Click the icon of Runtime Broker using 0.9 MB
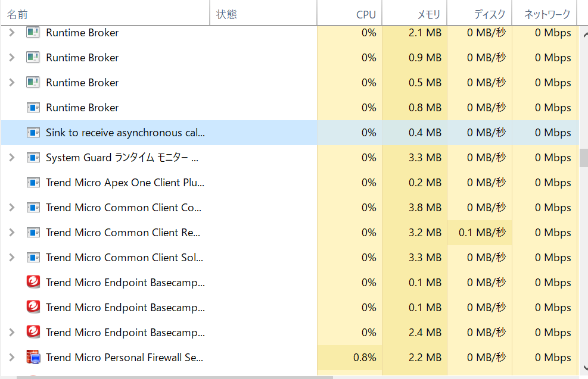 (33, 57)
